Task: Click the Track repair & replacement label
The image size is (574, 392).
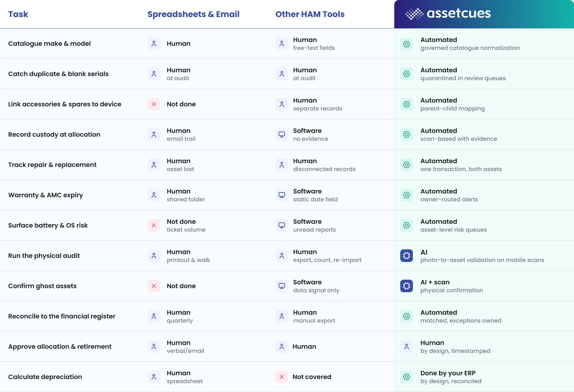Action: (52, 165)
